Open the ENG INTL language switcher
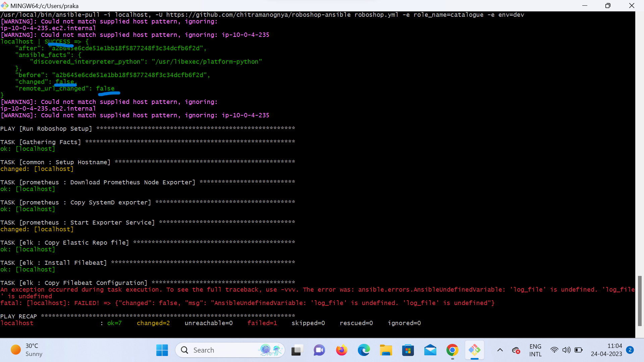The width and height of the screenshot is (644, 362). [535, 350]
